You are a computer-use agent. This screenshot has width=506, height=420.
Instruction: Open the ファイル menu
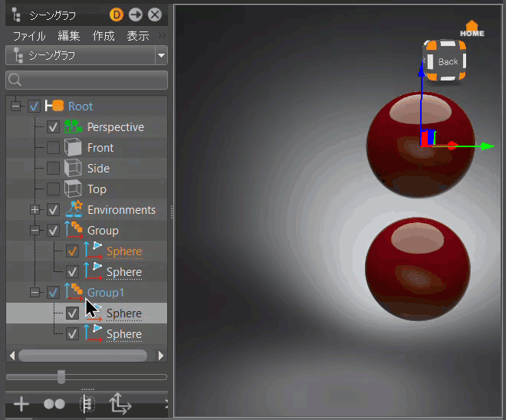pyautogui.click(x=29, y=36)
